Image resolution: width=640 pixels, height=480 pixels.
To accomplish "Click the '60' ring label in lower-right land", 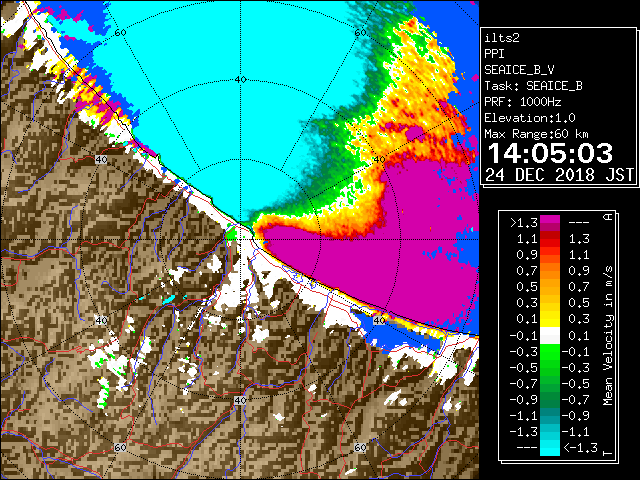I will click(360, 447).
